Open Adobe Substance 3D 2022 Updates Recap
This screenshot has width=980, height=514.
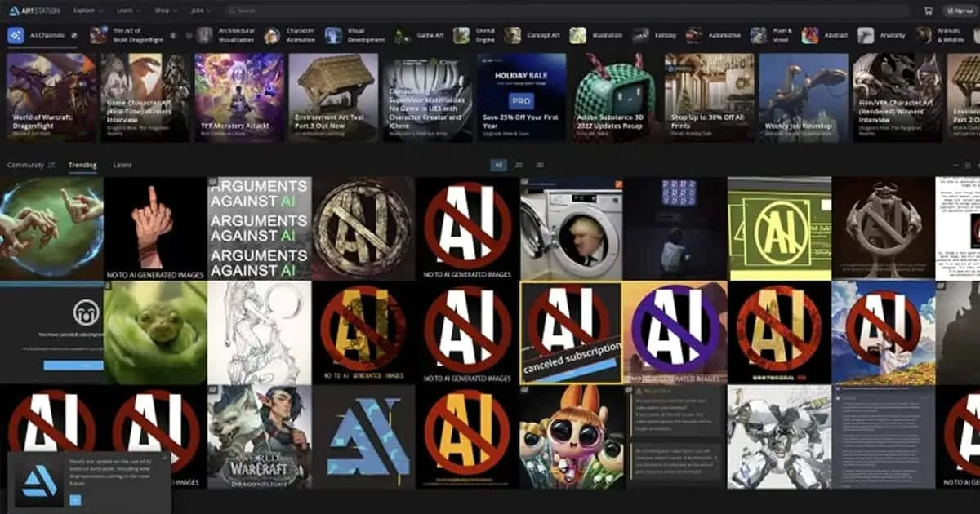615,97
